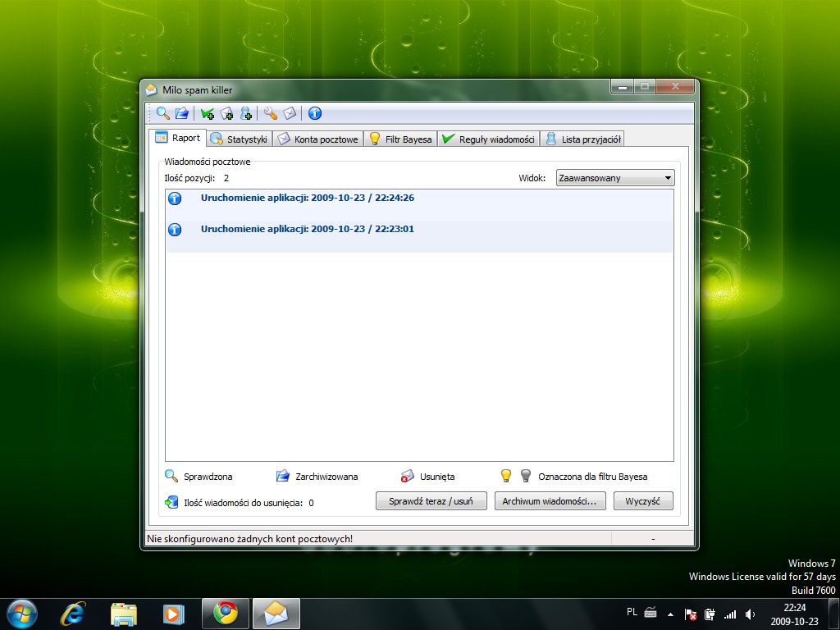Click the Show desktop strip
This screenshot has height=630, width=840.
(x=834, y=614)
